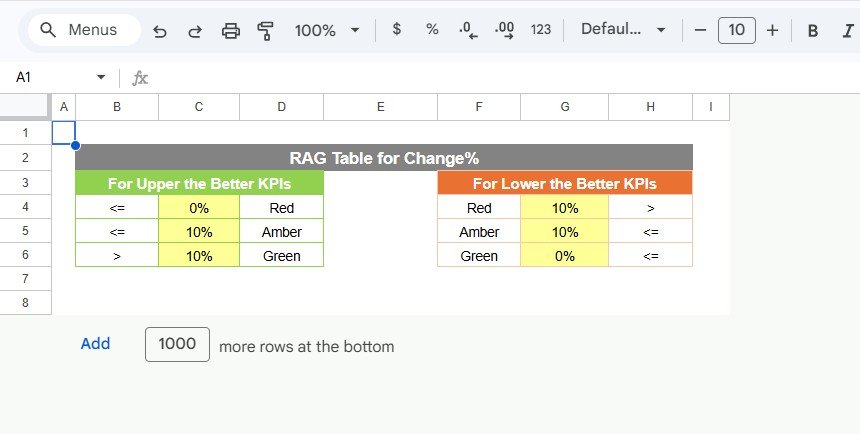Screen dimensions: 860x434
Task: Select the '<=' cell in row 4 column B
Action: [x=117, y=207]
